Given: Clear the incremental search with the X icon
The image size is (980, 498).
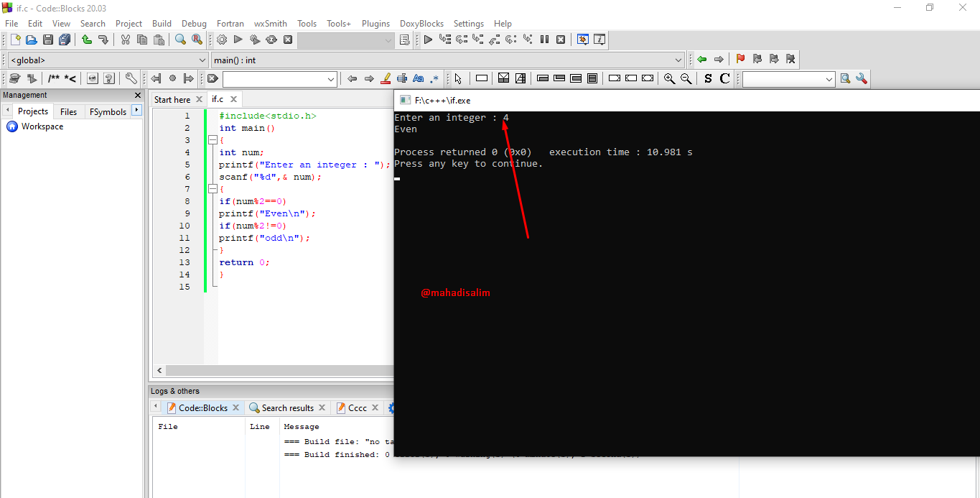Looking at the screenshot, I should tap(213, 79).
